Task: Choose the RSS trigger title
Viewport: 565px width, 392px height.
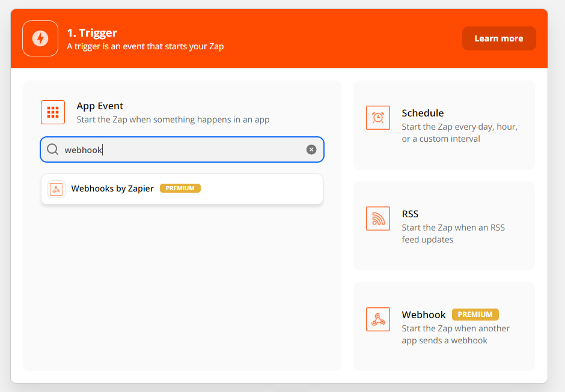Action: [410, 214]
